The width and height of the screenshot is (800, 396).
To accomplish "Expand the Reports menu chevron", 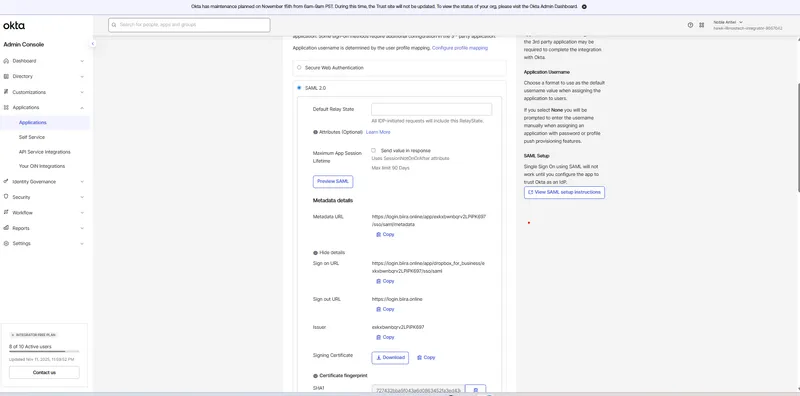I will (82, 228).
